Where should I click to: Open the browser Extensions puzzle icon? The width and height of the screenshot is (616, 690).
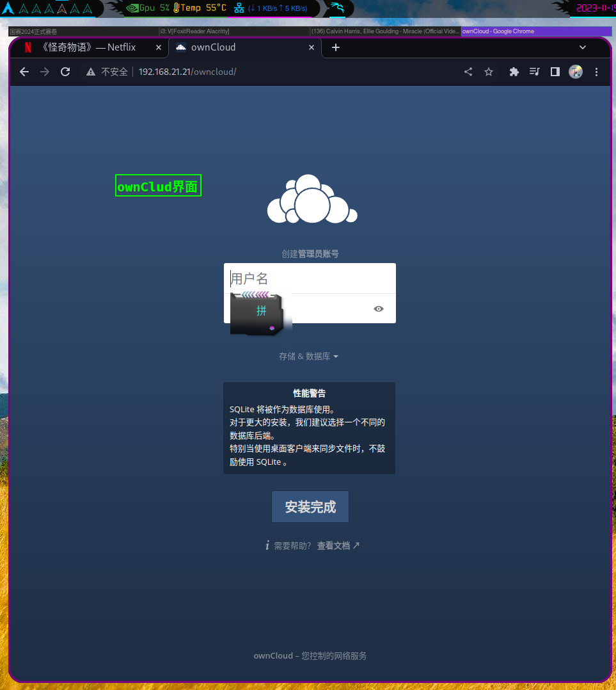point(514,72)
